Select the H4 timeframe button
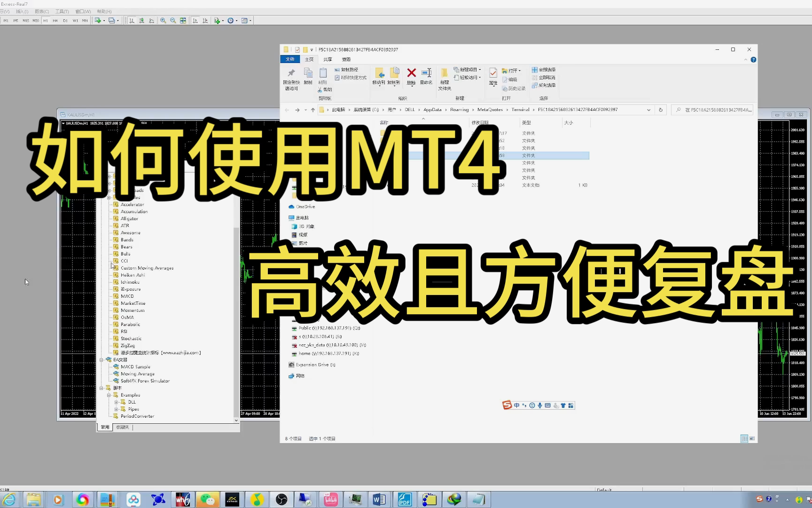The height and width of the screenshot is (508, 812). pos(55,21)
